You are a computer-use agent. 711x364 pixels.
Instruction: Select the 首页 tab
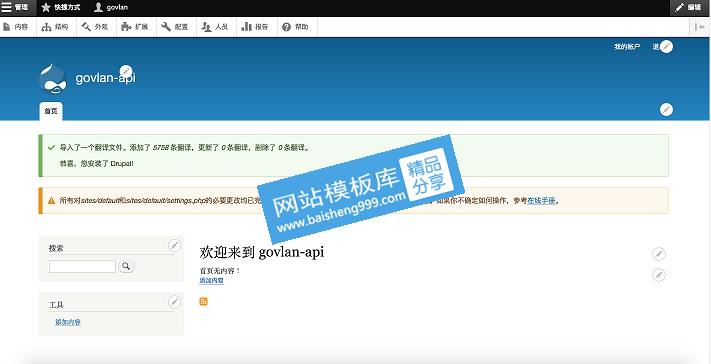(x=51, y=111)
